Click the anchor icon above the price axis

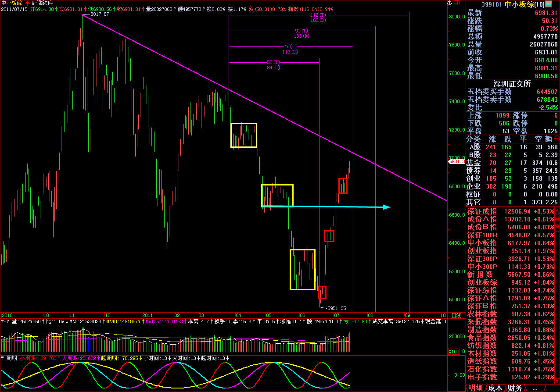449,4
